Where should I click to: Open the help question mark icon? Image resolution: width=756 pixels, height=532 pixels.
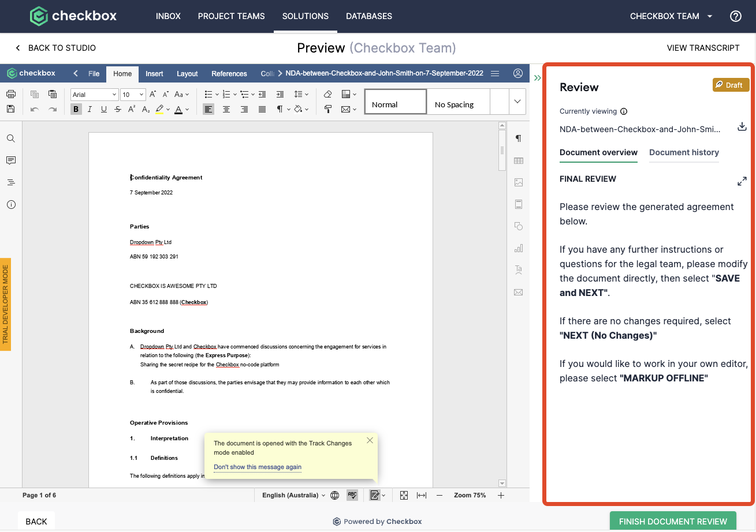click(x=736, y=16)
